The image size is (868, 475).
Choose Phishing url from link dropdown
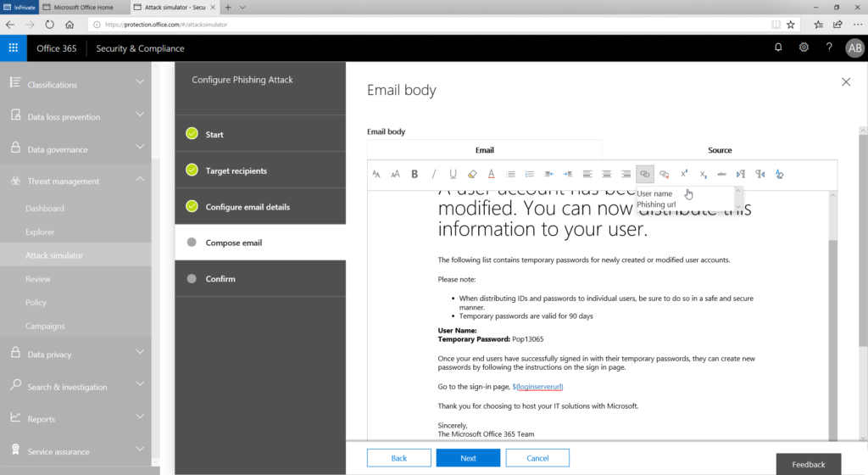(656, 204)
